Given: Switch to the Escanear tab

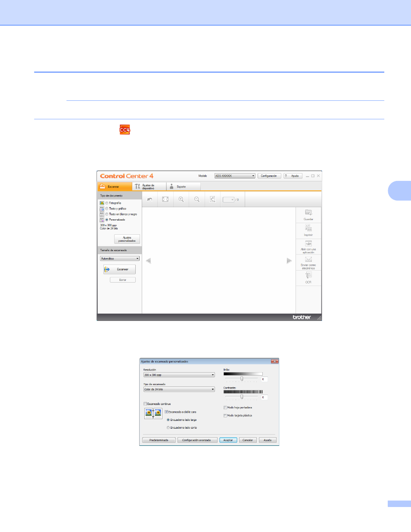Looking at the screenshot, I should click(x=115, y=187).
